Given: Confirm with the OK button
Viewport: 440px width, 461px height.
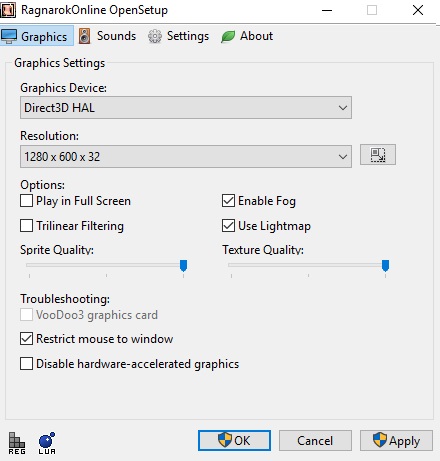Looking at the screenshot, I should [x=234, y=440].
